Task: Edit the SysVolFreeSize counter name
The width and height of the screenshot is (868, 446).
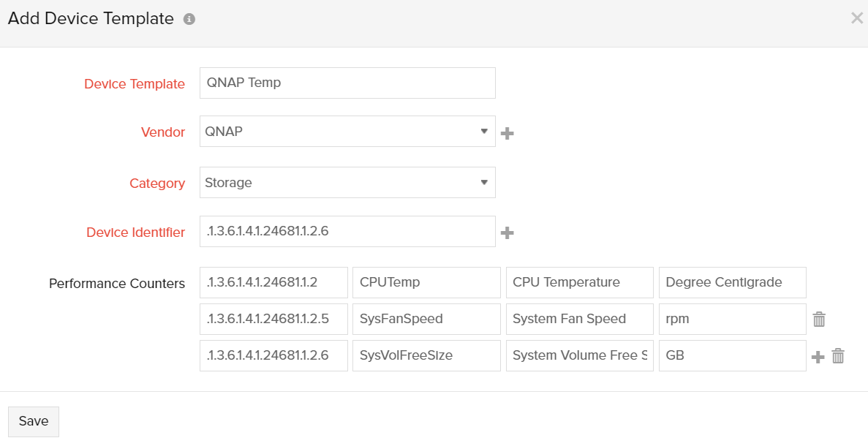Action: point(426,355)
